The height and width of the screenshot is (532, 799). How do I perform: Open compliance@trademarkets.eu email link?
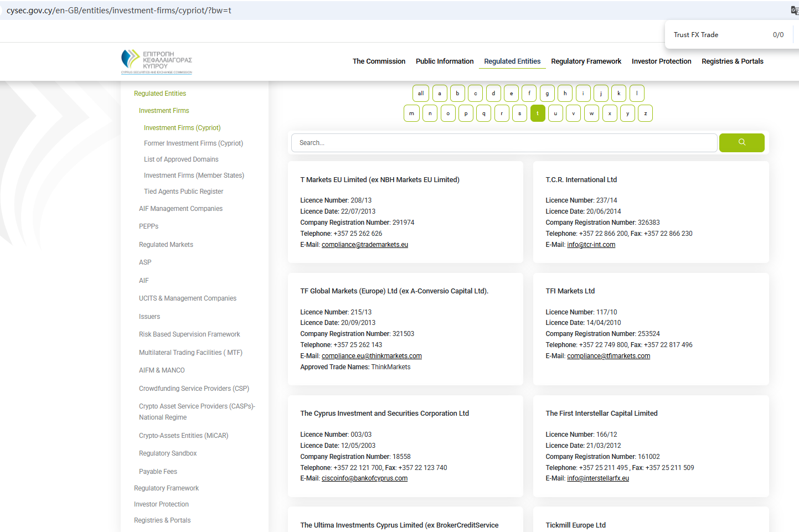(x=365, y=245)
